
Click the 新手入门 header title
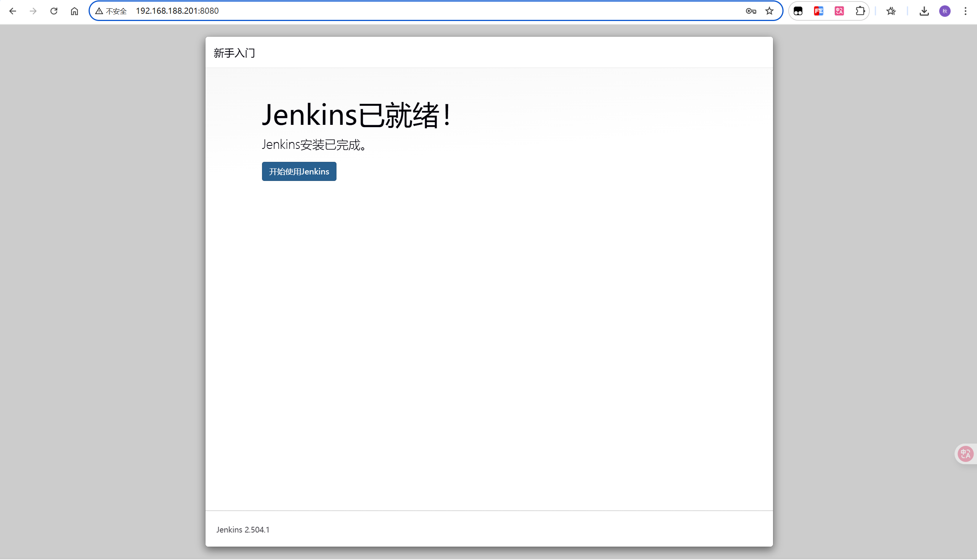[235, 53]
